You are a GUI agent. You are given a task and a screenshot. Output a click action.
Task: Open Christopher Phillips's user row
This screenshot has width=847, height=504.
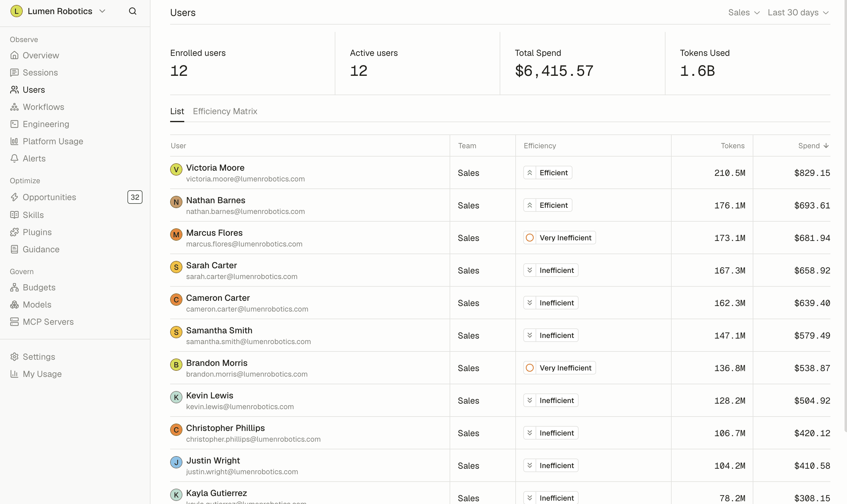500,433
